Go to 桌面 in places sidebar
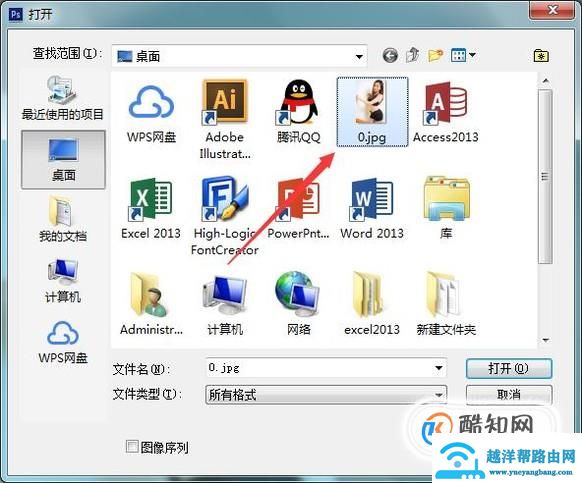Image resolution: width=582 pixels, height=483 pixels. click(x=63, y=160)
